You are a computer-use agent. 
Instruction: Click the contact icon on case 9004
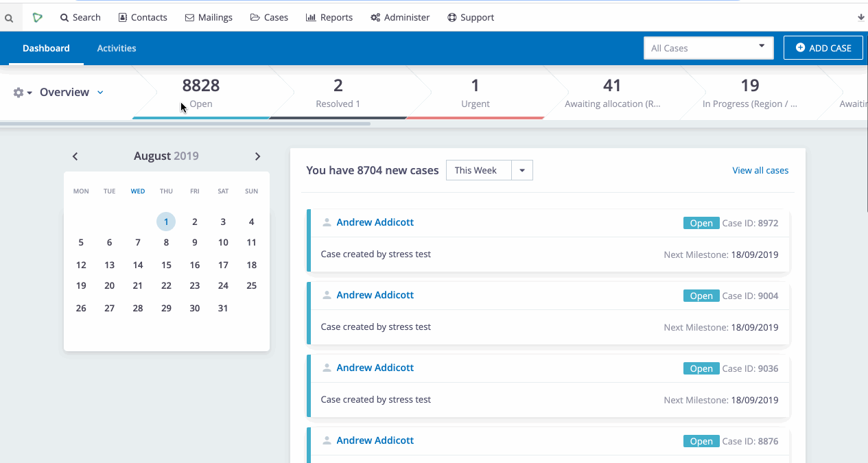pyautogui.click(x=327, y=295)
